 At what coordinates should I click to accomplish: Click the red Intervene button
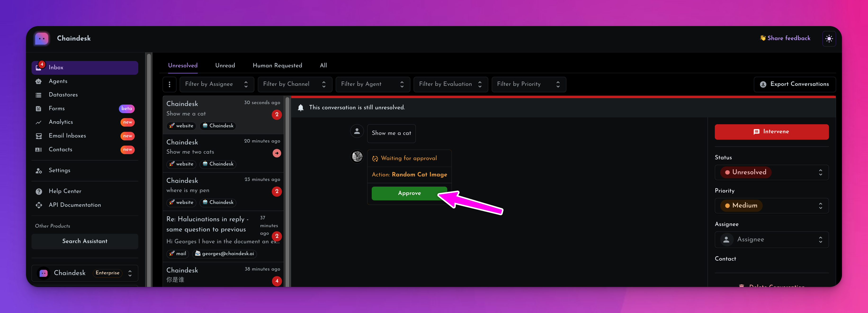tap(771, 132)
